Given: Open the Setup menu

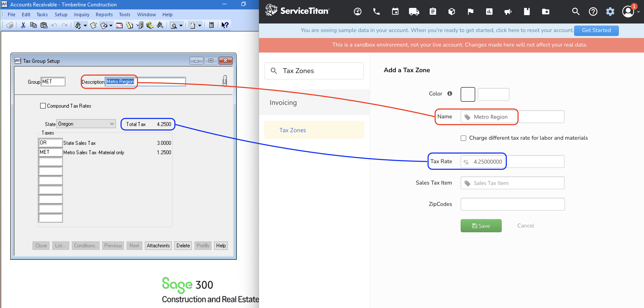Looking at the screenshot, I should [x=61, y=15].
